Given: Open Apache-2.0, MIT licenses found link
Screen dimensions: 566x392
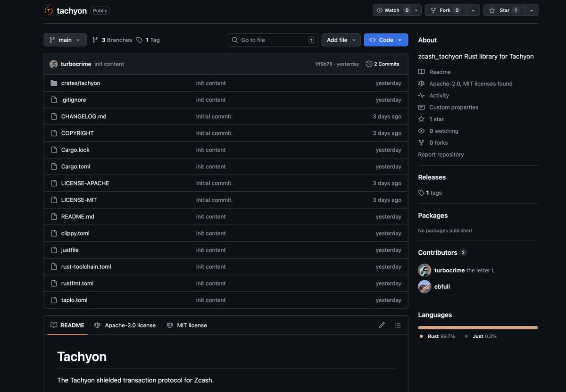Looking at the screenshot, I should (465, 83).
